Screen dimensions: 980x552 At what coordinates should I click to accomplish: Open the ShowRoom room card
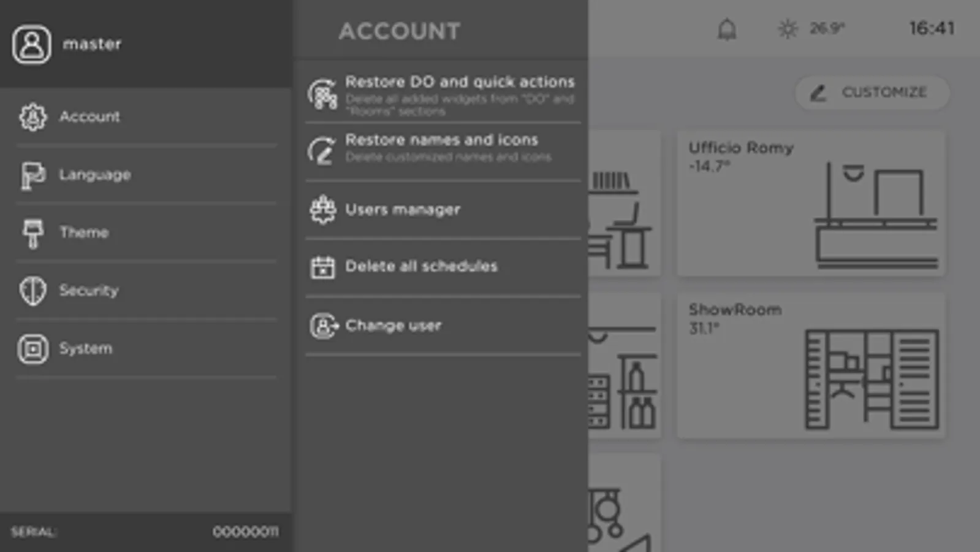pyautogui.click(x=810, y=366)
